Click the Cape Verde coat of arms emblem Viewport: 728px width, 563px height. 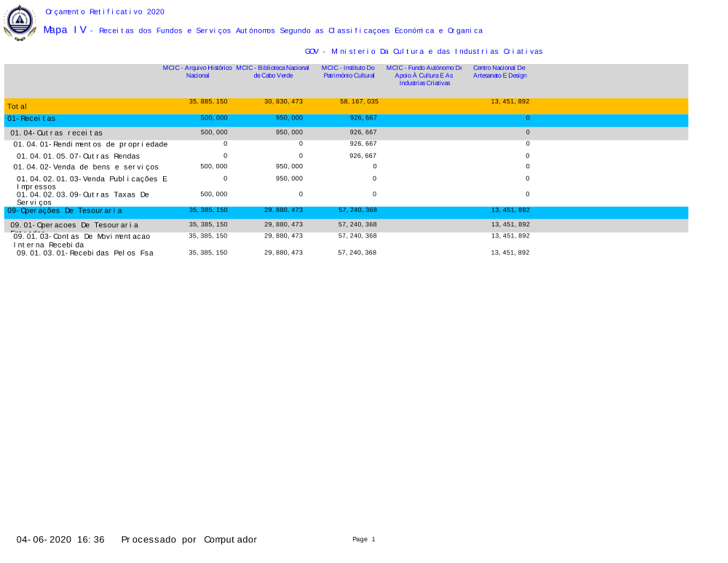click(x=20, y=23)
